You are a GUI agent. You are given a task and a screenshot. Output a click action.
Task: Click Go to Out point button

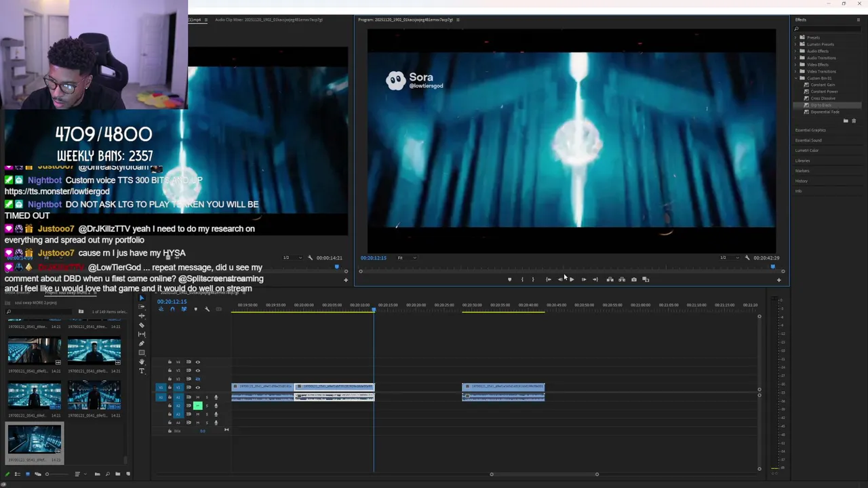tap(595, 279)
